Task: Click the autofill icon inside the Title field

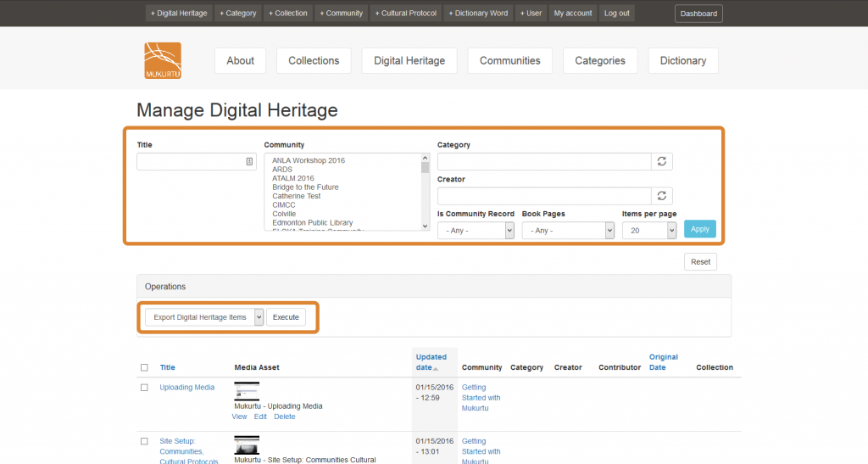Action: pos(249,161)
